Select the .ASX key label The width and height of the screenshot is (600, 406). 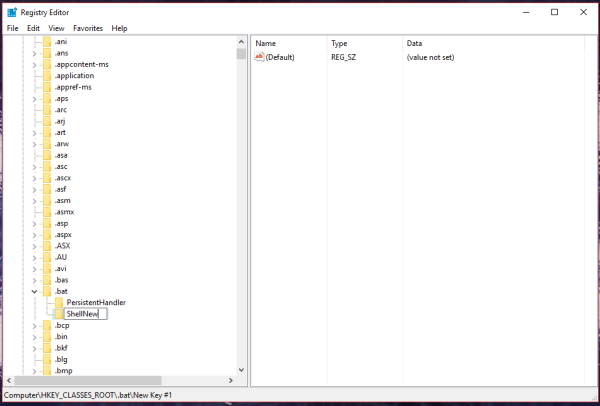tap(62, 246)
